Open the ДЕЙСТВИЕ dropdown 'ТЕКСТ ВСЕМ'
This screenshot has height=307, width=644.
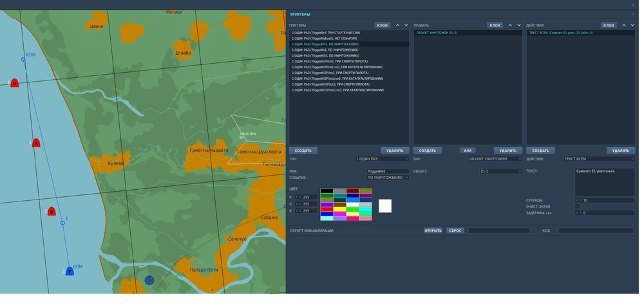599,158
